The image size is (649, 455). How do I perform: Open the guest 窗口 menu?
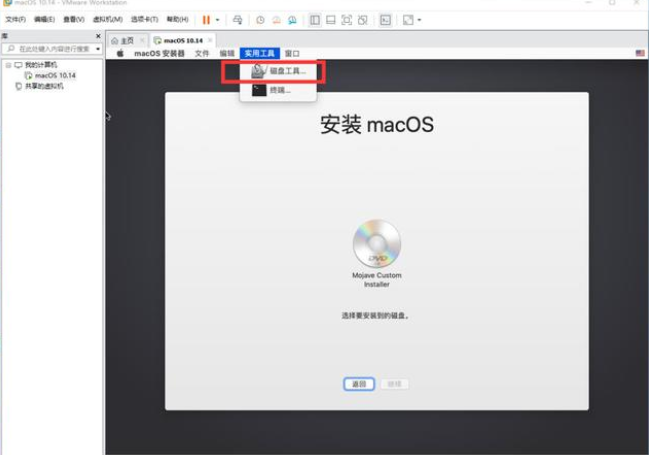click(x=292, y=53)
